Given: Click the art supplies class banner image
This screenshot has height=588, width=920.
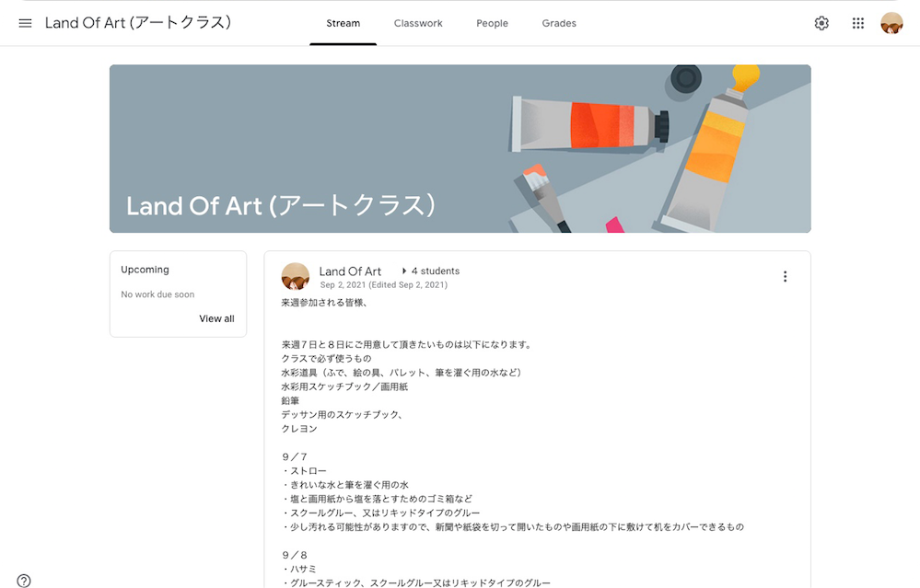Looking at the screenshot, I should coord(460,148).
